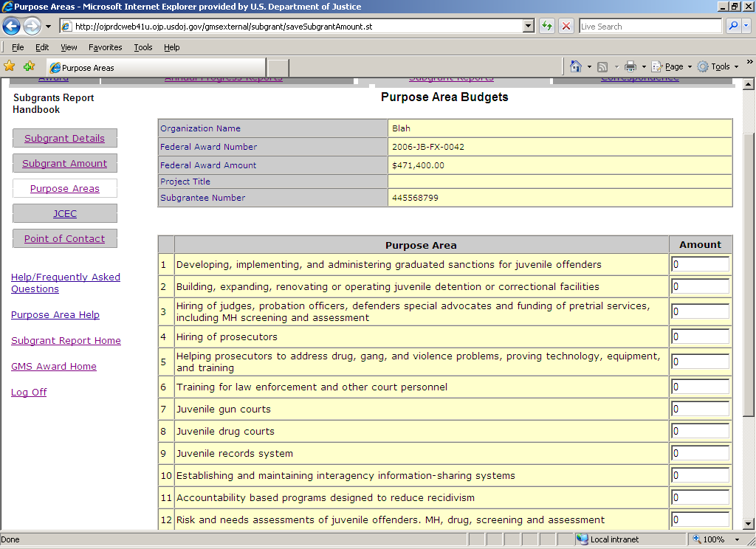756x549 pixels.
Task: Open the Page menu dropdown
Action: [x=672, y=66]
